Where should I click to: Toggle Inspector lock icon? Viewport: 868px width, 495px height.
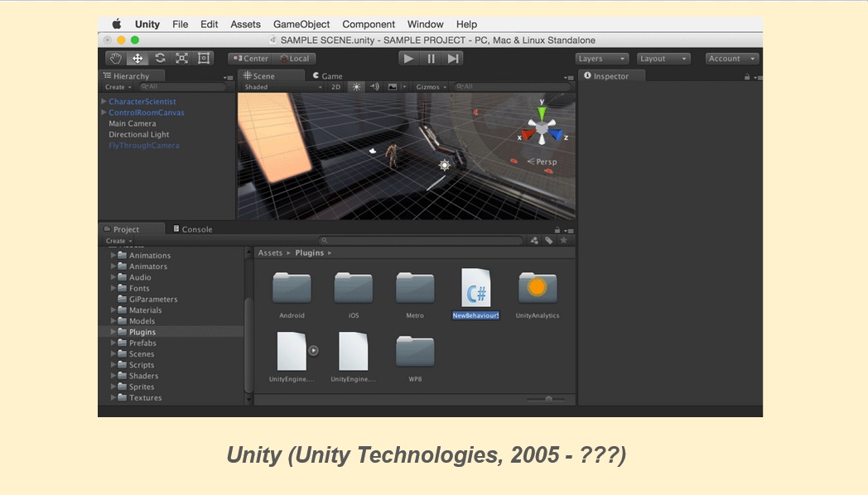tap(747, 77)
